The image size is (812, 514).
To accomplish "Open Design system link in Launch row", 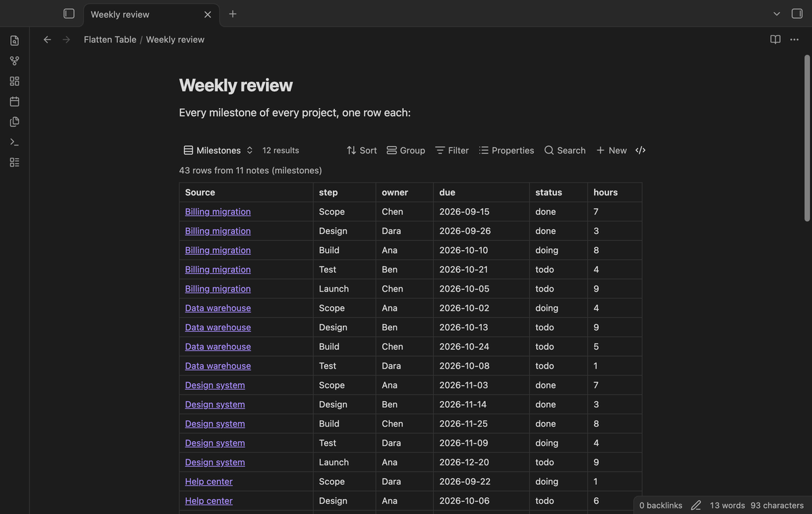I will click(x=215, y=462).
